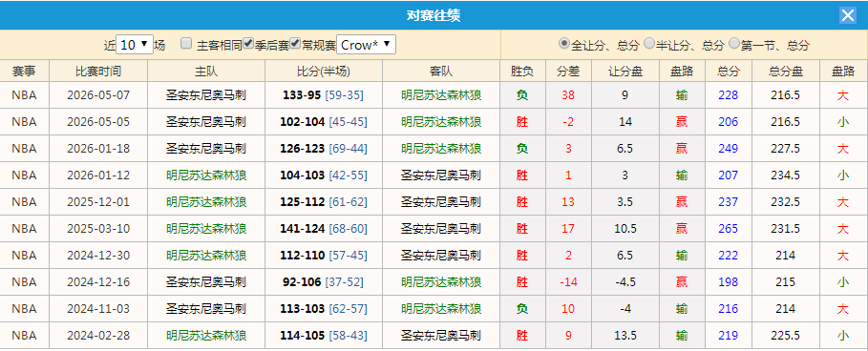Click the 胜负 column header
This screenshot has height=351, width=868.
522,72
